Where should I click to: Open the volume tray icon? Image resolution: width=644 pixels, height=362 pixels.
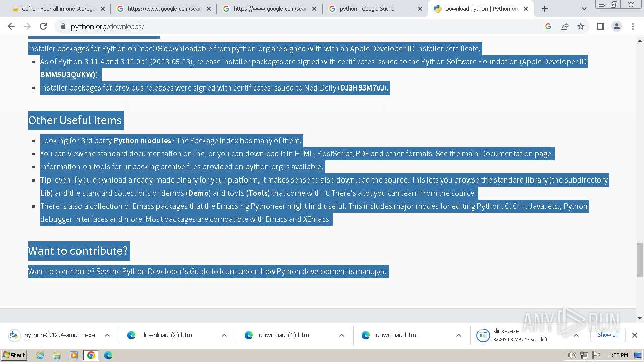(x=572, y=355)
